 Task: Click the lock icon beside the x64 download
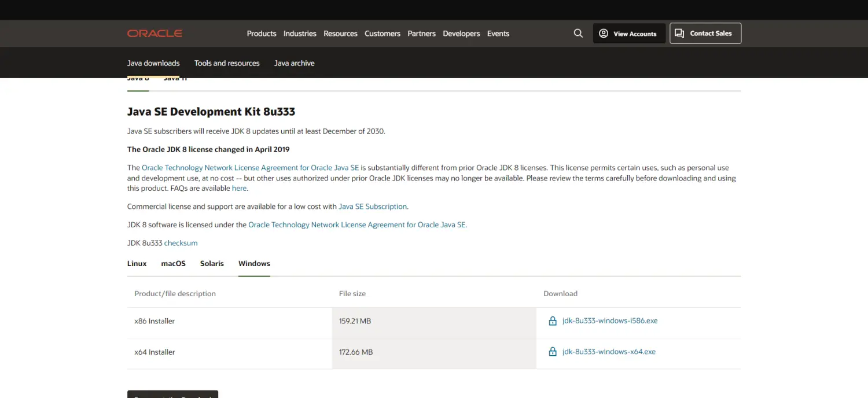coord(553,352)
